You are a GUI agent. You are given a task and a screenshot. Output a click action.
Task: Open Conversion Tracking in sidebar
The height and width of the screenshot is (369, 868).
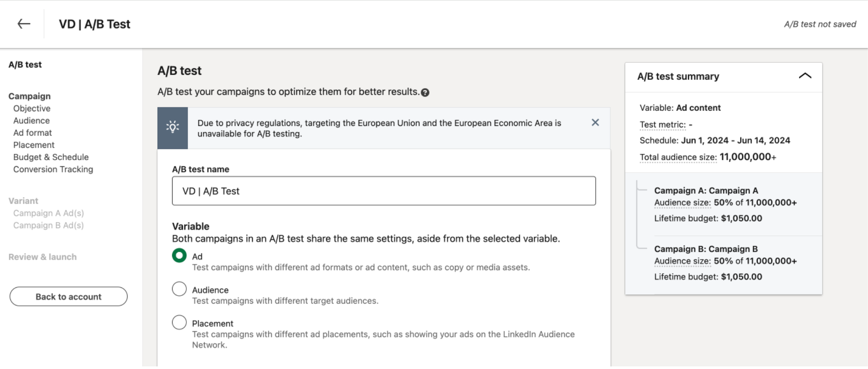53,169
